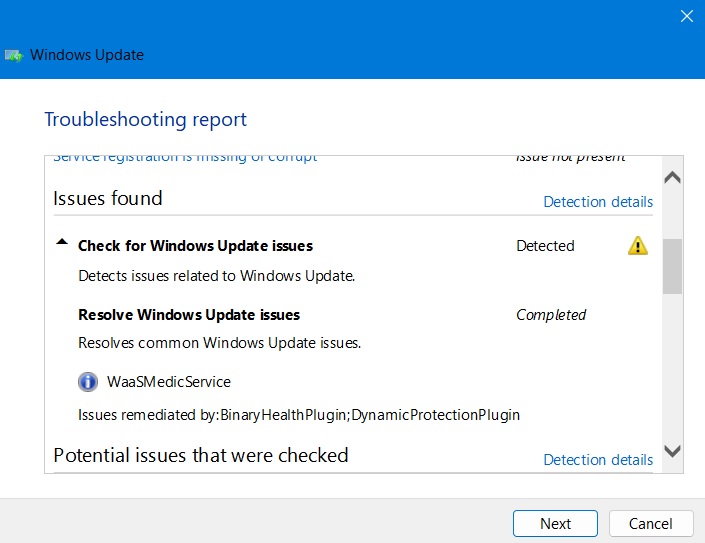The height and width of the screenshot is (543, 705).
Task: Click the vertical scrollbar thumb
Action: (x=672, y=267)
